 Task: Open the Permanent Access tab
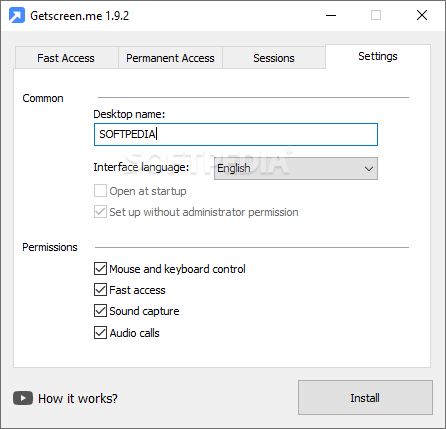pos(170,58)
